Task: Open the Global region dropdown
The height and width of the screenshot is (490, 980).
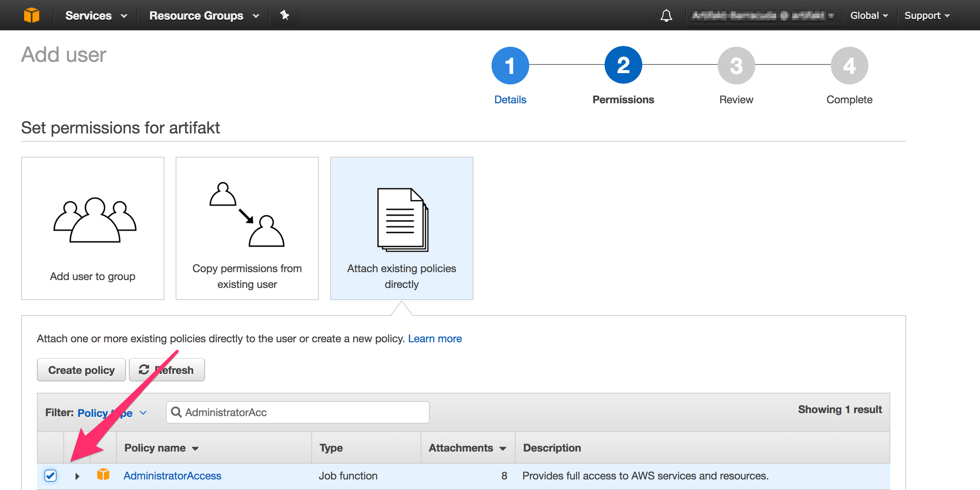Action: click(x=869, y=15)
